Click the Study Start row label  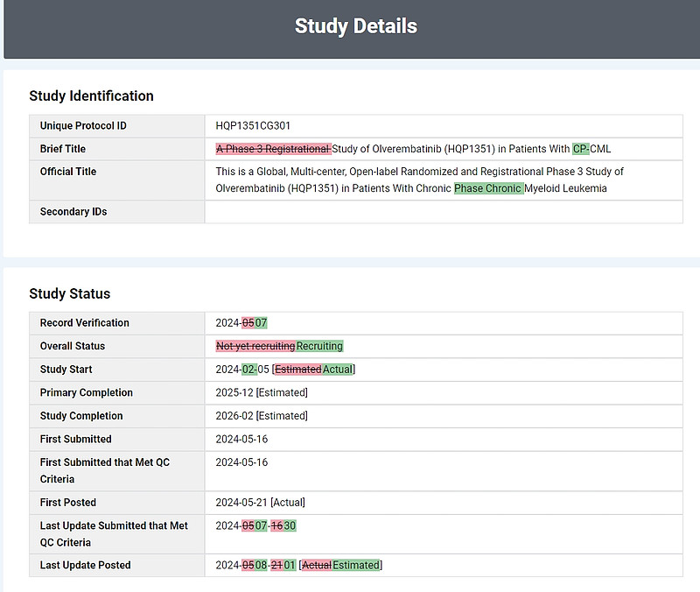click(x=66, y=370)
